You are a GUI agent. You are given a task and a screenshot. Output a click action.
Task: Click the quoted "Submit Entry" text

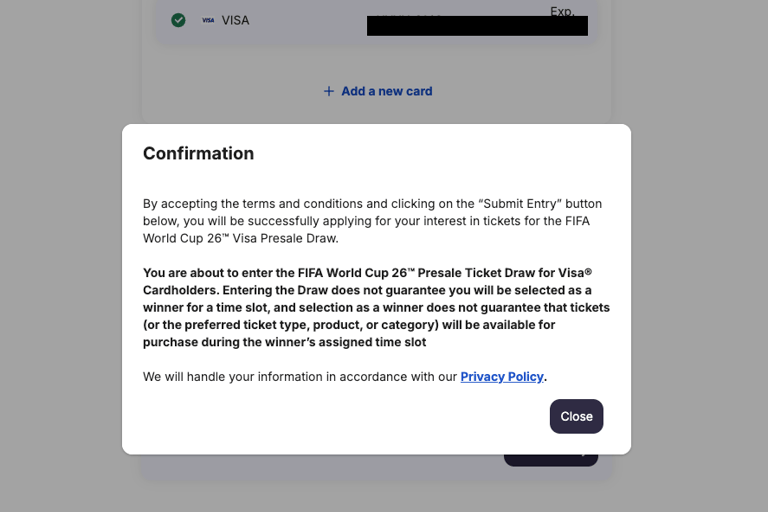point(520,204)
